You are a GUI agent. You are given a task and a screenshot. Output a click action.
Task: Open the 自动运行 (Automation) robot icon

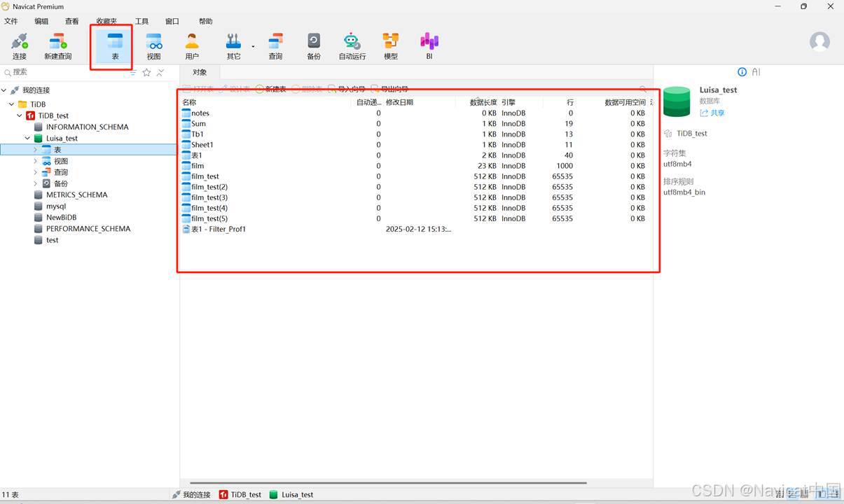352,46
